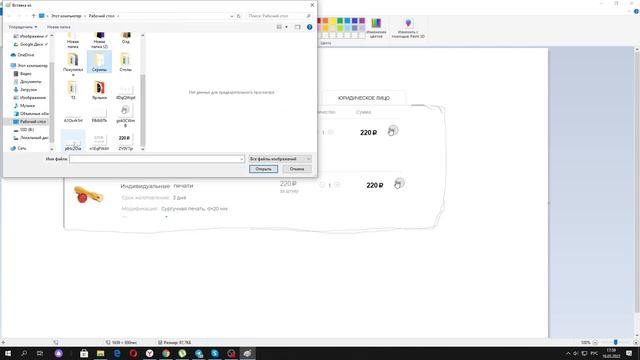This screenshot has width=640, height=360.
Task: Select the Сервисы folder
Action: 99,62
